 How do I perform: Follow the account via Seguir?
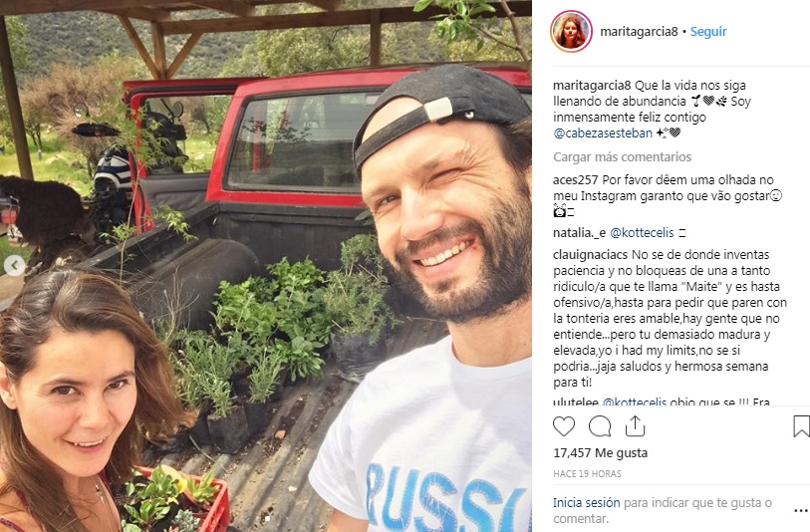point(708,32)
